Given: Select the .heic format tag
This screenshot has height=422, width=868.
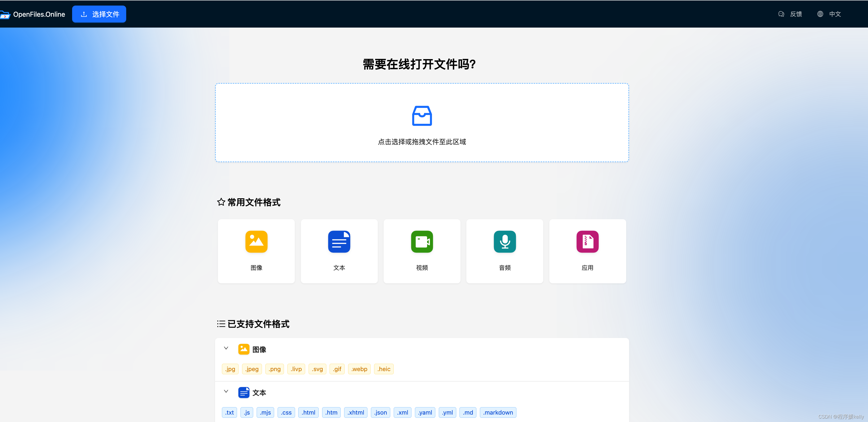Looking at the screenshot, I should pos(384,369).
